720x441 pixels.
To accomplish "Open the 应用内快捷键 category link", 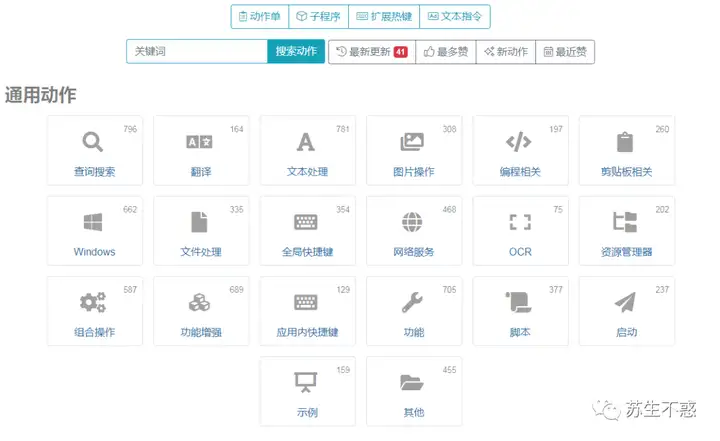I will pyautogui.click(x=308, y=332).
